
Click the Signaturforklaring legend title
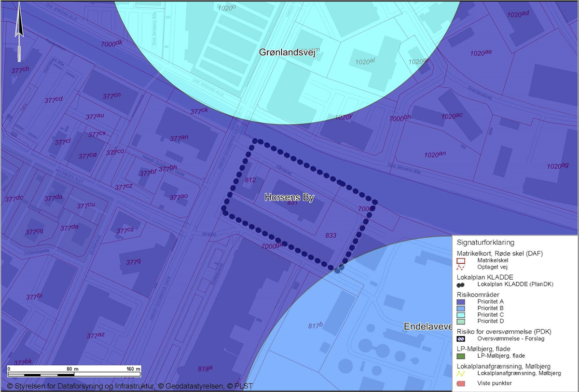(x=485, y=243)
